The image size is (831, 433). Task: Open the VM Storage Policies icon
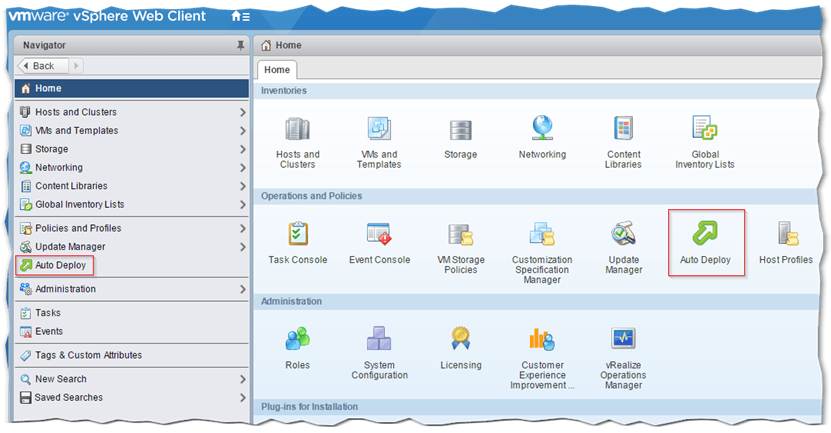(x=460, y=235)
